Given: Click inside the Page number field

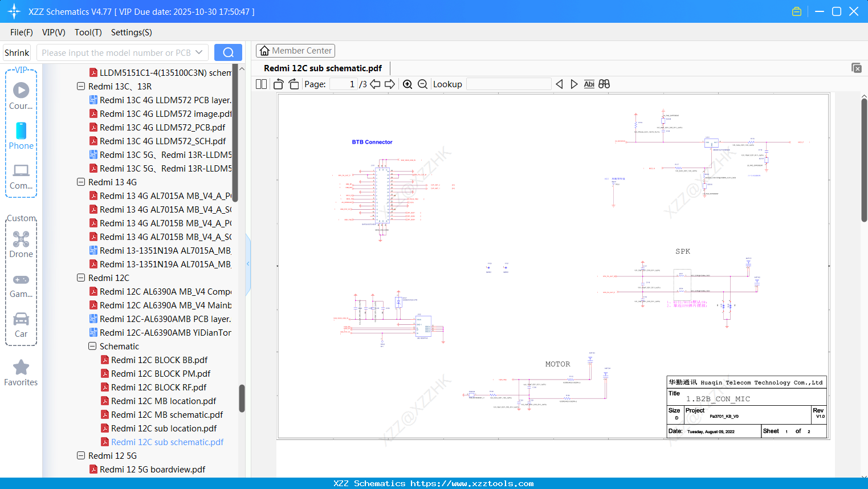Looking at the screenshot, I should point(343,84).
